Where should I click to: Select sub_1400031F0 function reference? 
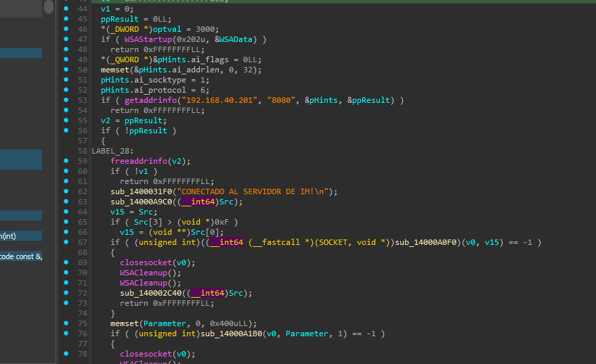click(142, 191)
